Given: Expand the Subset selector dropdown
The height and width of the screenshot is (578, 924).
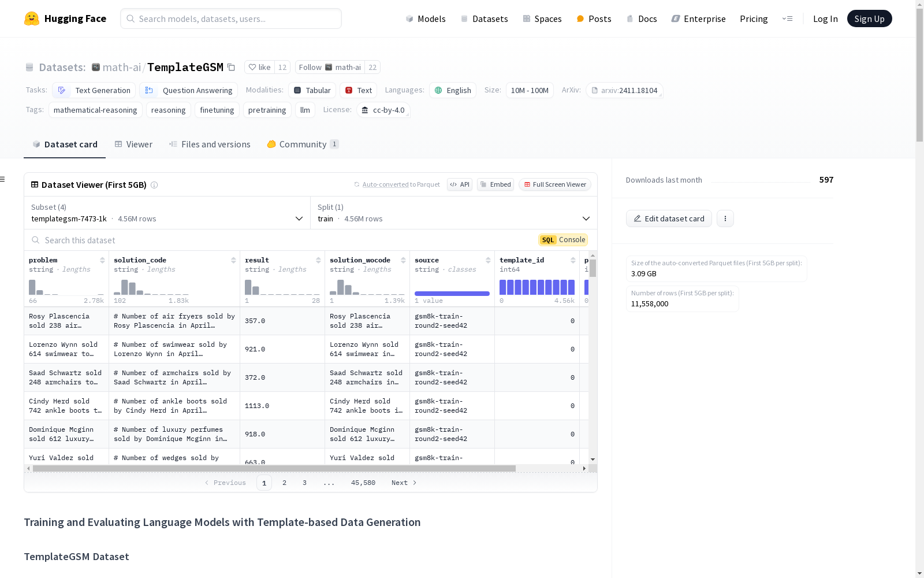Looking at the screenshot, I should coord(167,213).
